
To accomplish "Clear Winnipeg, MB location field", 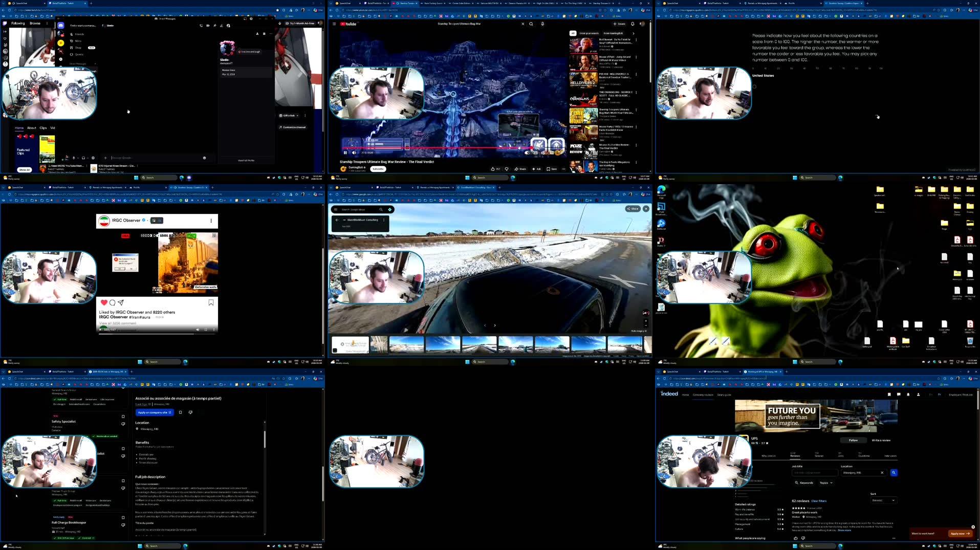I will pos(882,473).
